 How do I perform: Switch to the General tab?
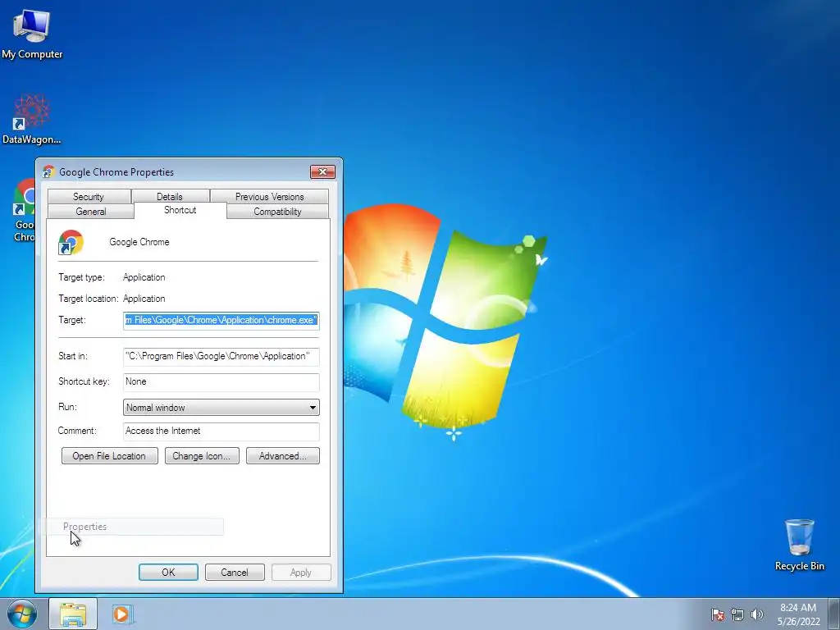click(90, 211)
